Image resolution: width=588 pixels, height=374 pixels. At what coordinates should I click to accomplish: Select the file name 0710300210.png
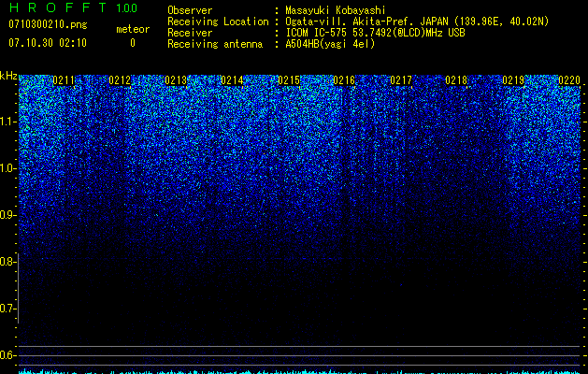tap(48, 25)
